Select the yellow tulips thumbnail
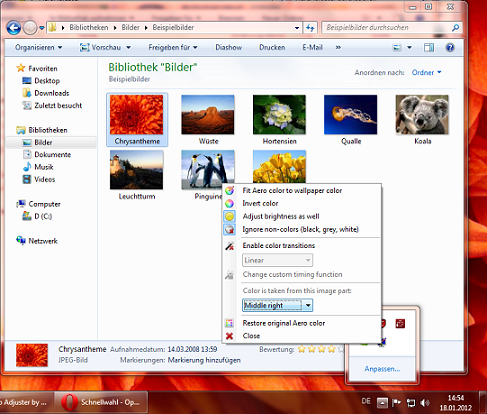This screenshot has height=414, width=487. pos(279,166)
